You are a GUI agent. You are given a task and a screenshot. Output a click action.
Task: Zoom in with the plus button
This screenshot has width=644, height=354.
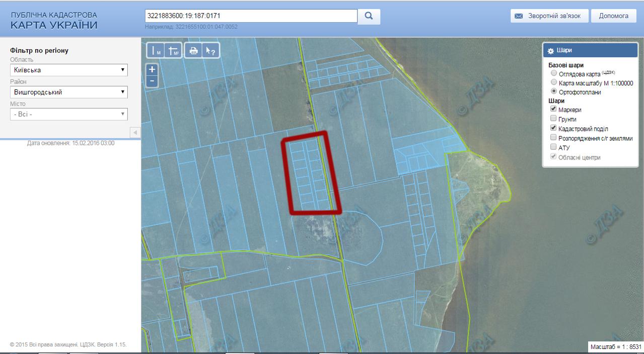click(x=152, y=70)
